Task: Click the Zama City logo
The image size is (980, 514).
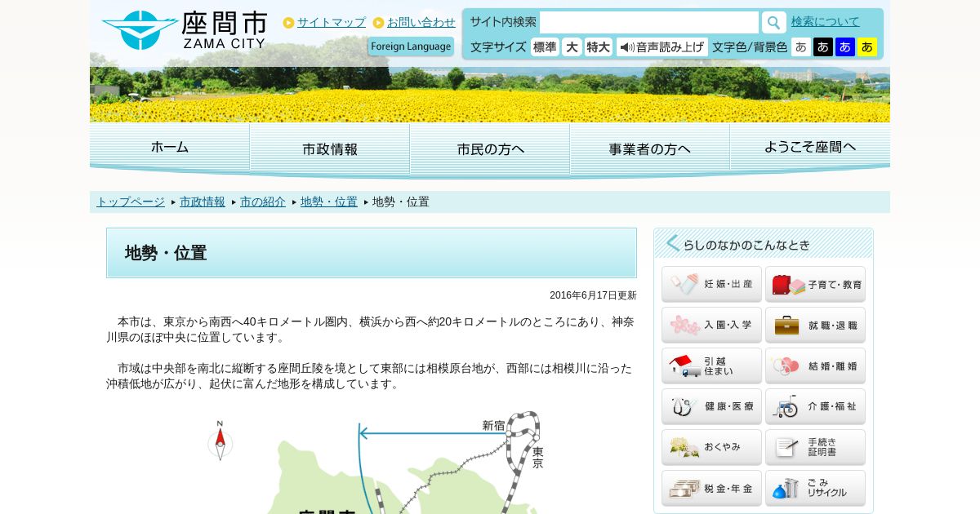Action: 184,30
